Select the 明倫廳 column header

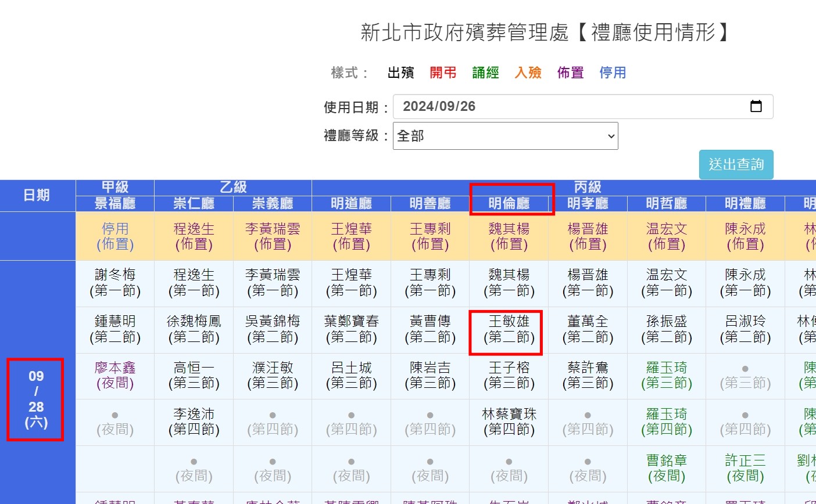pos(509,203)
